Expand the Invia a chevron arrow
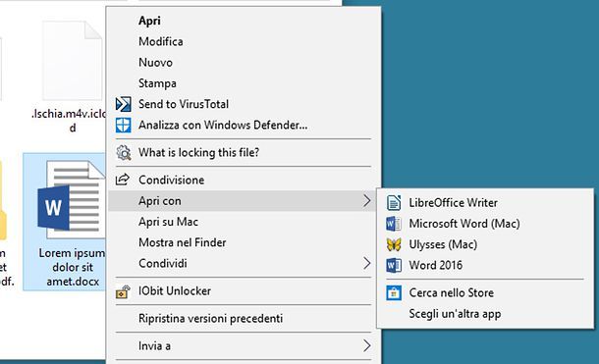 tap(366, 345)
